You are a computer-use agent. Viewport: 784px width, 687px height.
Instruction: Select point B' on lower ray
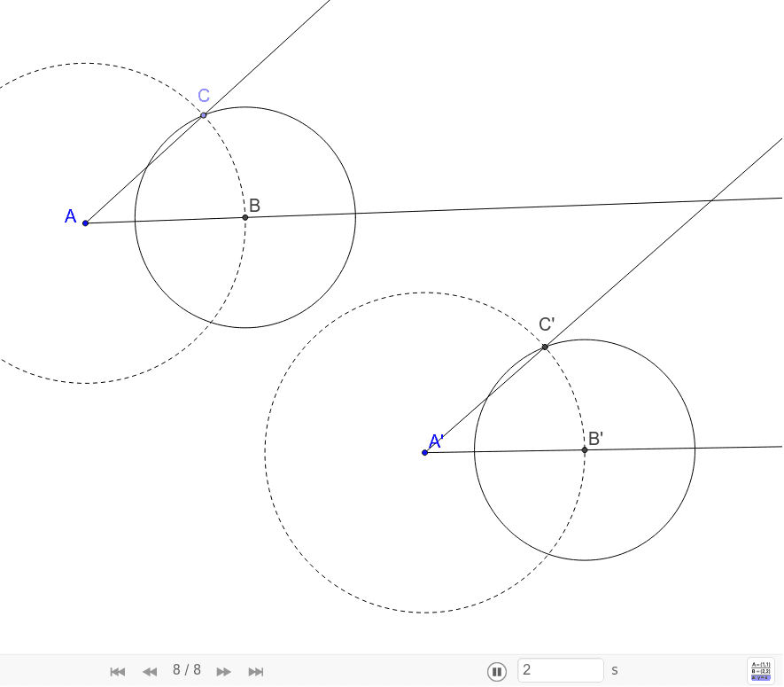(585, 449)
